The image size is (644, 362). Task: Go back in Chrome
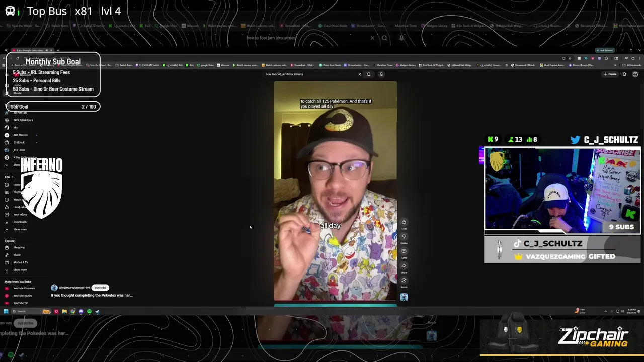[x=4, y=58]
